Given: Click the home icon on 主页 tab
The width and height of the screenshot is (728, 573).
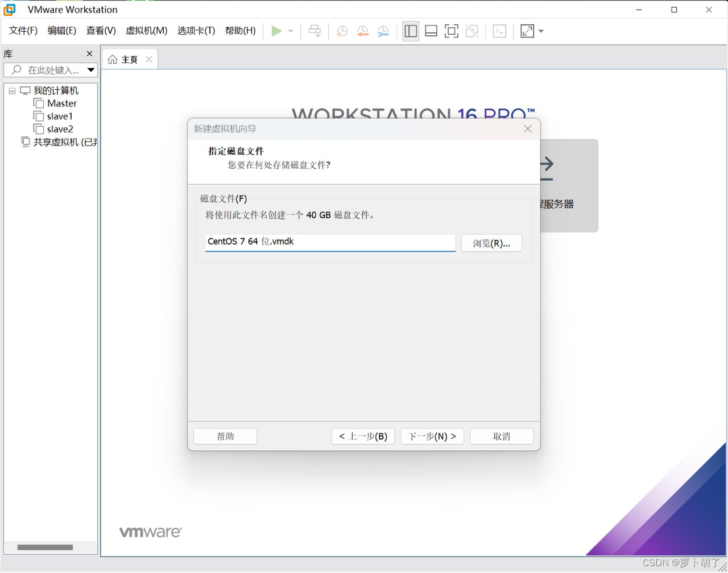Looking at the screenshot, I should pyautogui.click(x=113, y=60).
